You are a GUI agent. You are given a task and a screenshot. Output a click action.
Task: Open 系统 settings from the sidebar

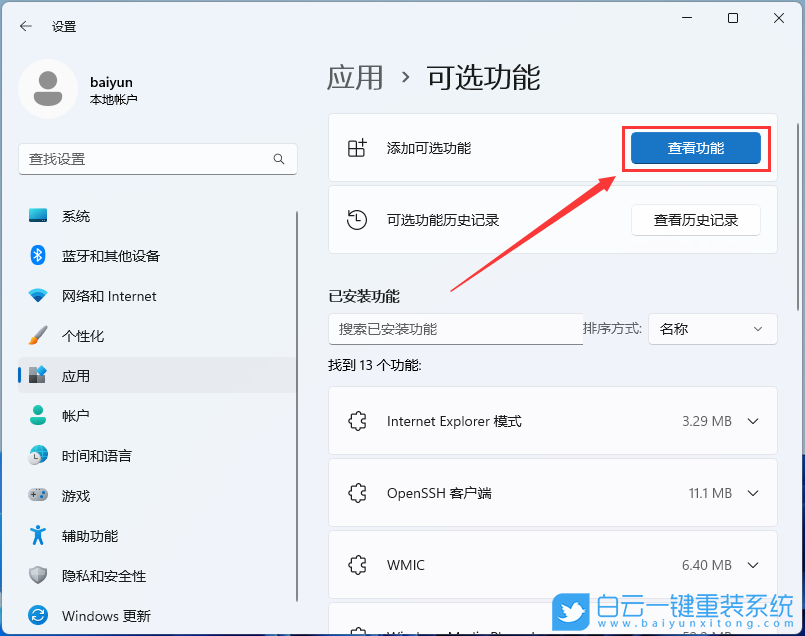coord(37,215)
